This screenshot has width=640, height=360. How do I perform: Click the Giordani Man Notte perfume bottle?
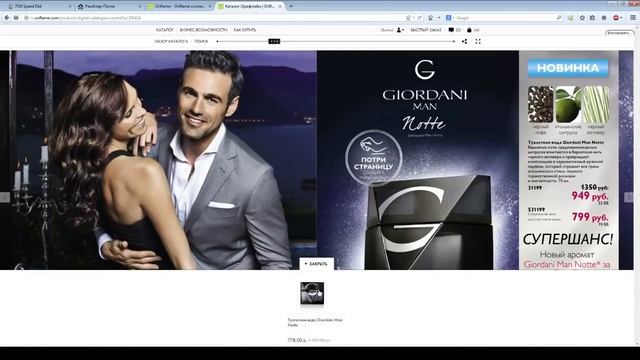429,222
